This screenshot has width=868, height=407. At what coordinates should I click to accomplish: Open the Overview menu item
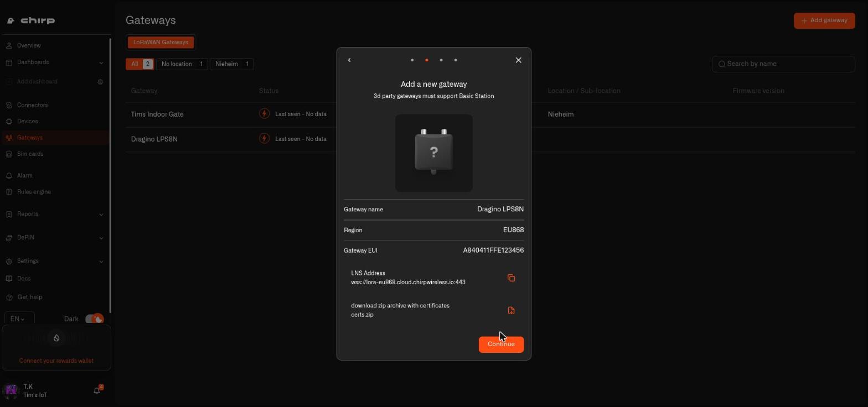pos(29,45)
